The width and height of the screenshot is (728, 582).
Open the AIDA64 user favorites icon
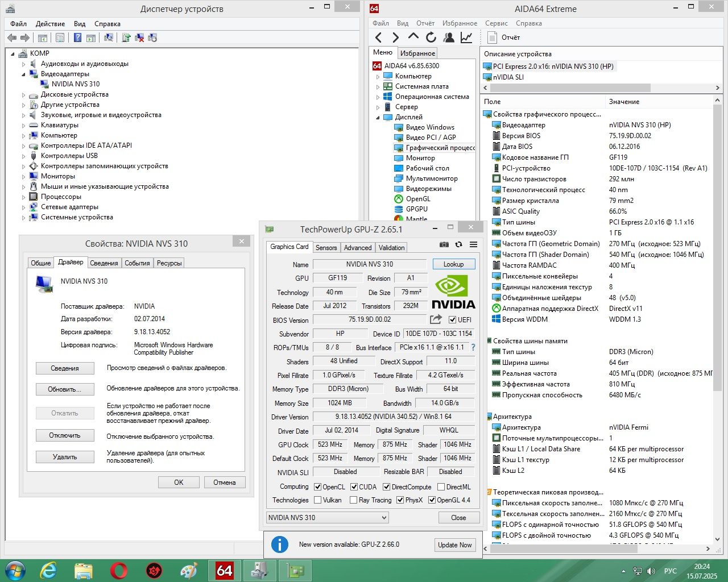[x=449, y=38]
